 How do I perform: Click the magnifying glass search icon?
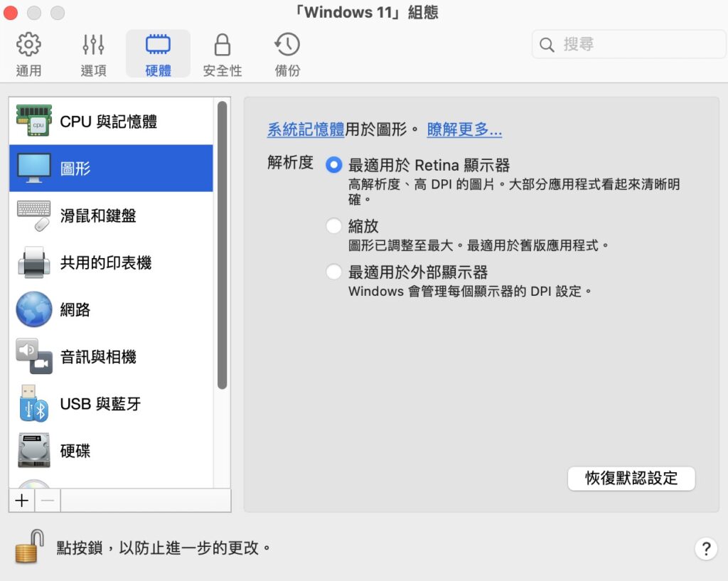(x=547, y=45)
